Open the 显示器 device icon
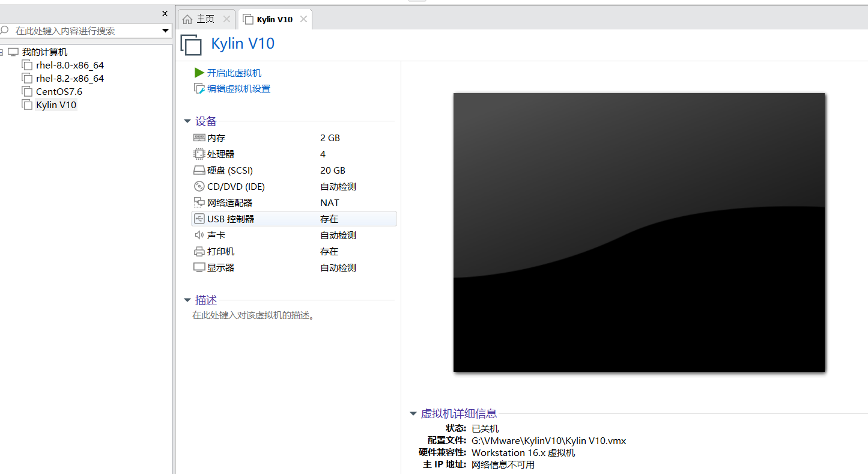868x474 pixels. (x=199, y=267)
